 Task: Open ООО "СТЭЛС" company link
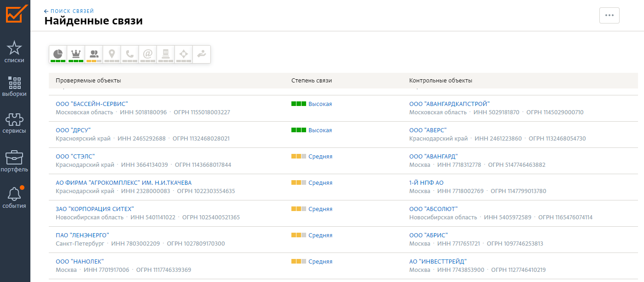point(75,157)
